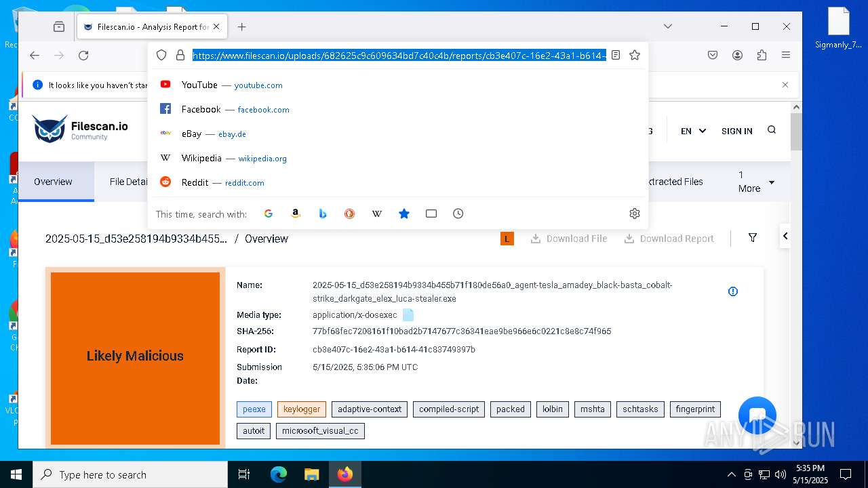The image size is (868, 488).
Task: Click SIGN IN link
Action: [x=737, y=131]
